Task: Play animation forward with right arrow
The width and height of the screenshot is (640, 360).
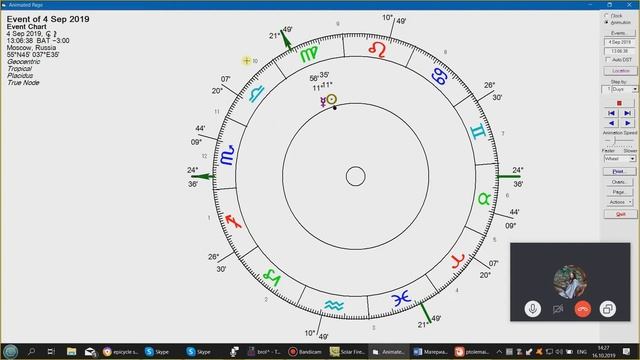Action: coord(627,123)
